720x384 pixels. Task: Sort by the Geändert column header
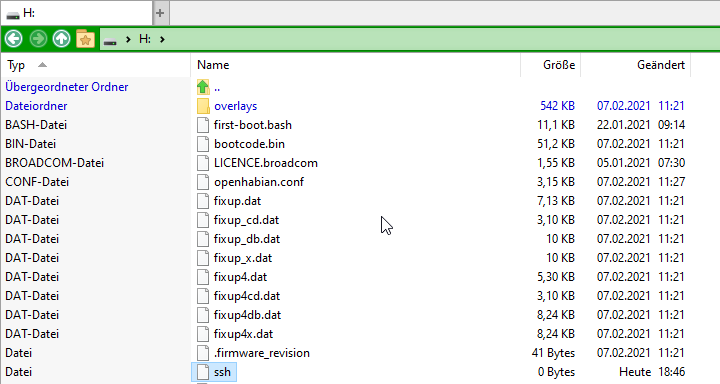point(636,65)
